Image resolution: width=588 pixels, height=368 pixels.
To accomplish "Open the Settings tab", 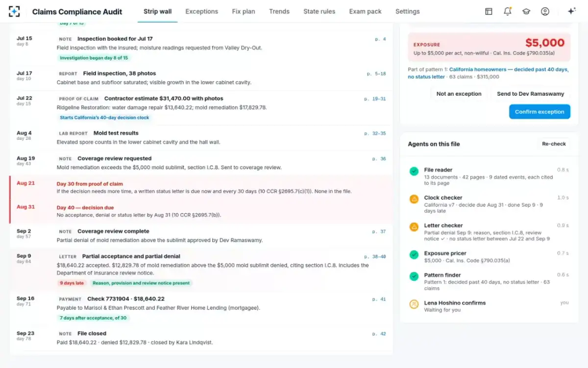I will (x=408, y=11).
